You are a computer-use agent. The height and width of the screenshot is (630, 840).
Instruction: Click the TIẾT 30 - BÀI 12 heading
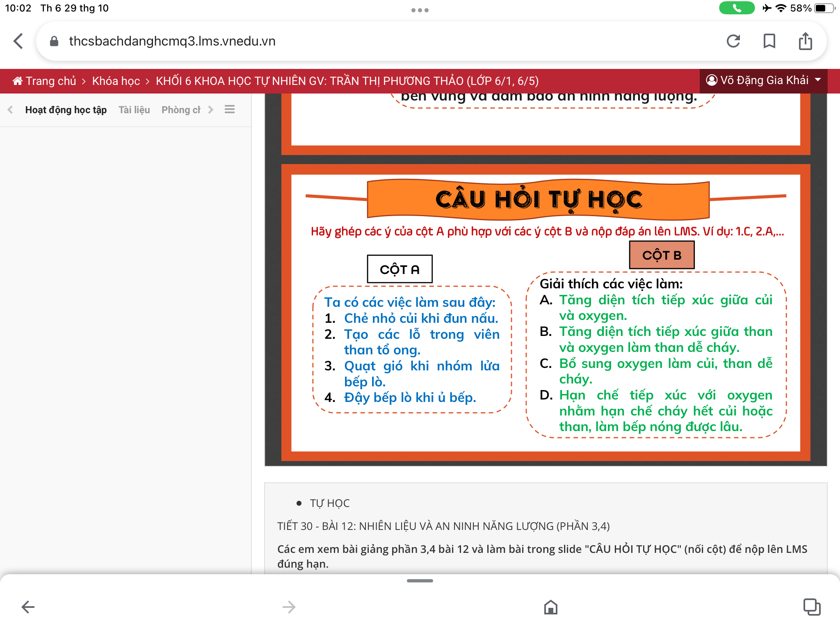443,526
